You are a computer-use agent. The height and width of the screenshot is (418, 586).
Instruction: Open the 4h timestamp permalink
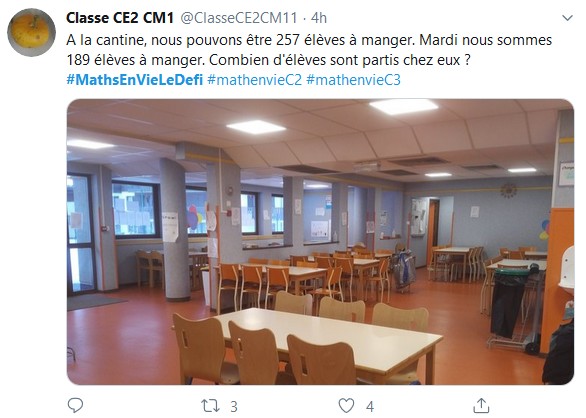(x=319, y=18)
